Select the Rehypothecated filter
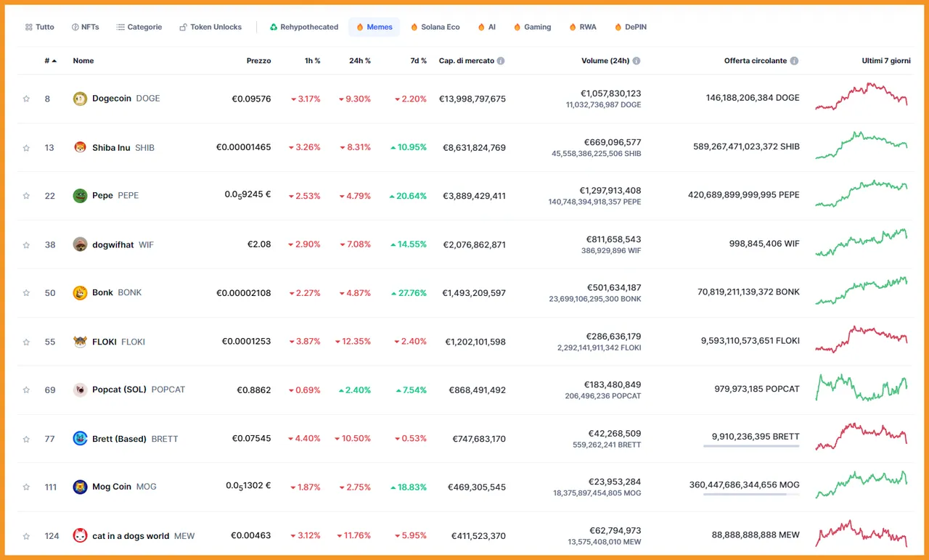This screenshot has width=929, height=560. coord(304,27)
